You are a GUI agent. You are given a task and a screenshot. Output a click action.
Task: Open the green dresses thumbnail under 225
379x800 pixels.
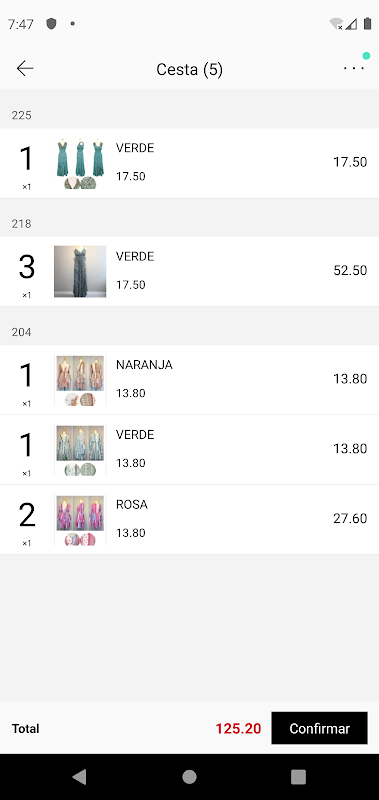[80, 163]
